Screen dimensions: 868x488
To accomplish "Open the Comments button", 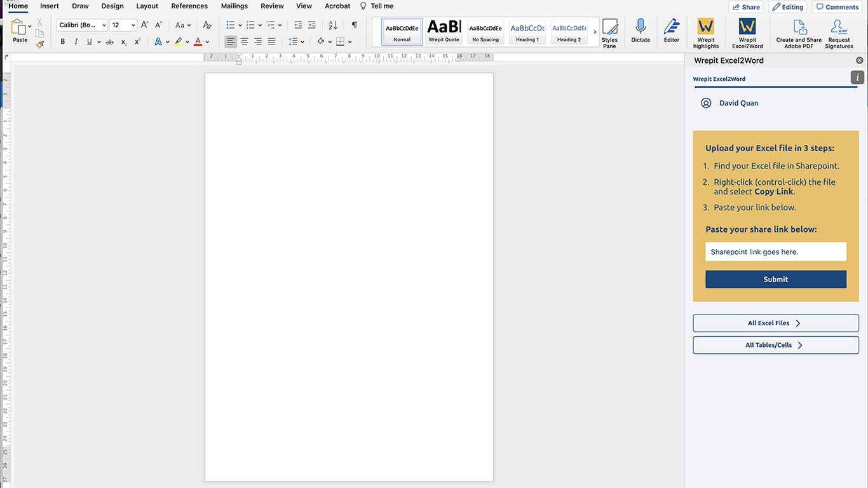I will pos(837,7).
